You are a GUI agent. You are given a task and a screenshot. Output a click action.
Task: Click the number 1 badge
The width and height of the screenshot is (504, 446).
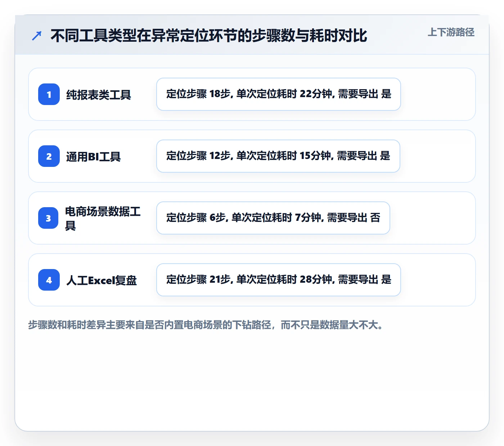[x=49, y=94]
